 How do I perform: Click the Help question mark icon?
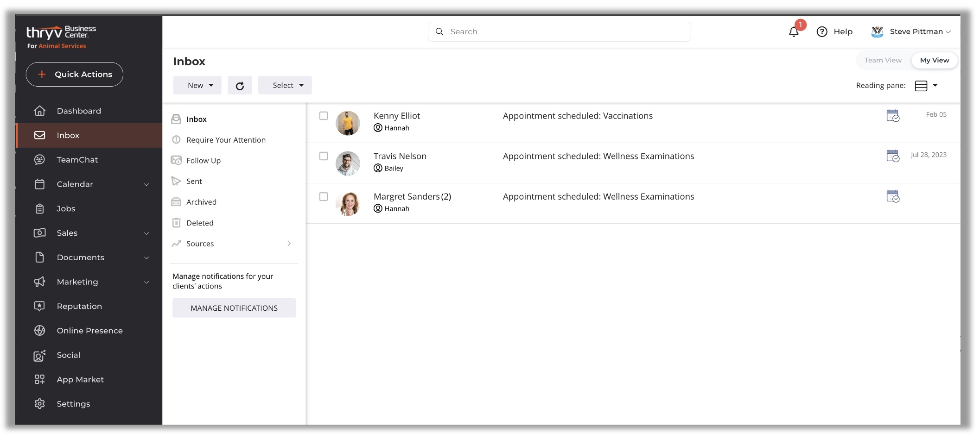click(x=822, y=31)
